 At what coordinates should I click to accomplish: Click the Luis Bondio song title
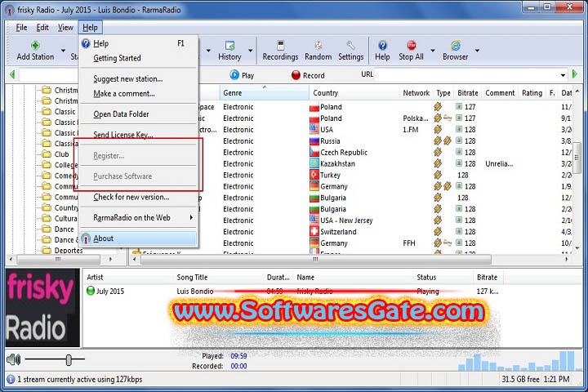[195, 291]
